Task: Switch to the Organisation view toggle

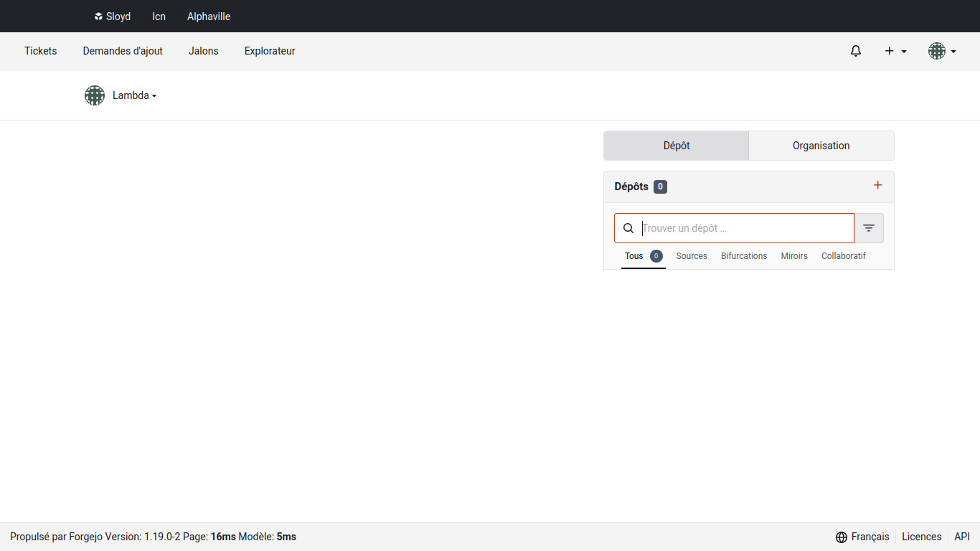Action: click(x=821, y=146)
